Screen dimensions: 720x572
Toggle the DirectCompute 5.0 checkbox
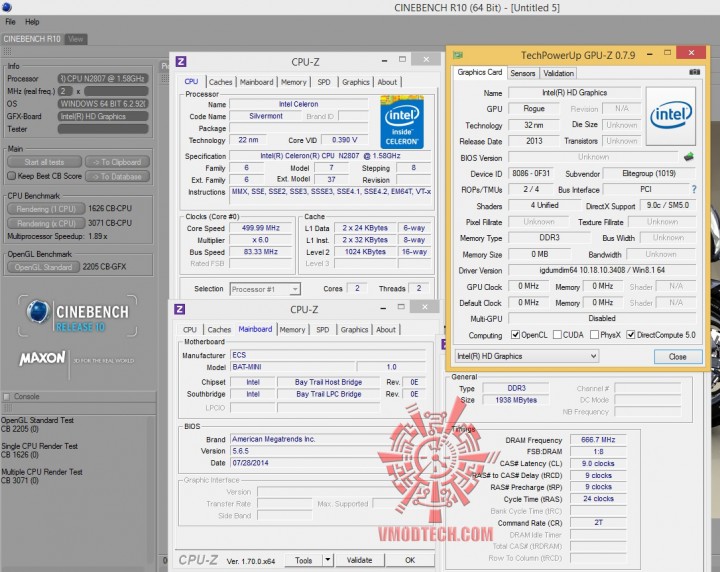click(x=630, y=335)
